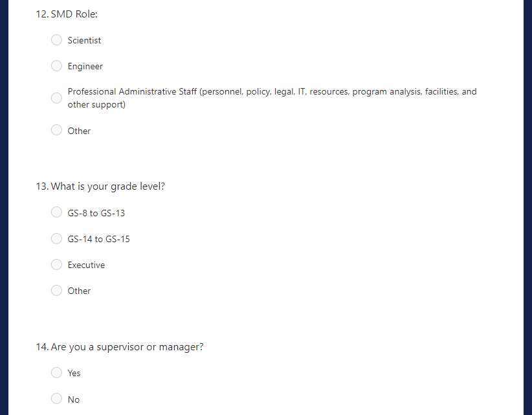
Task: Click 'Are you a supervisor or manager?' heading
Action: 120,347
